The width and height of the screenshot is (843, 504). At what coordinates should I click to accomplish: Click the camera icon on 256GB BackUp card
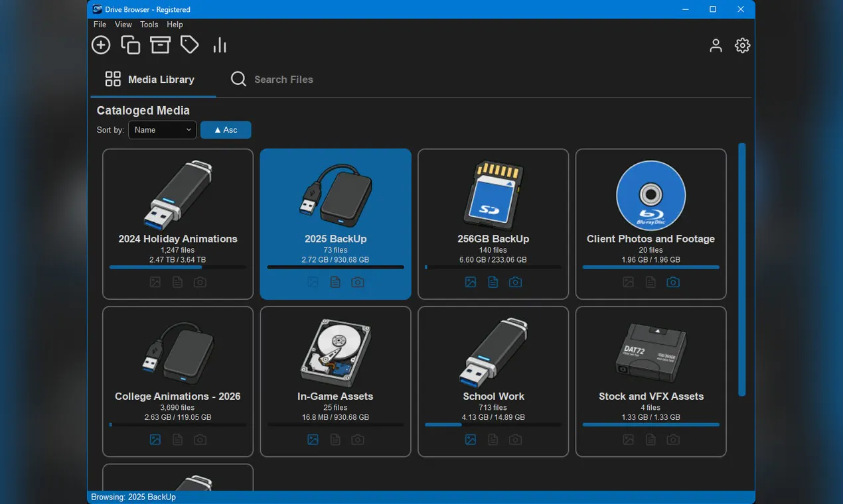coord(515,283)
